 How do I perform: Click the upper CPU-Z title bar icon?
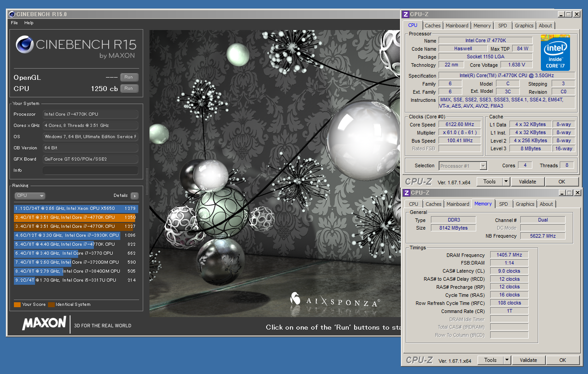[406, 14]
